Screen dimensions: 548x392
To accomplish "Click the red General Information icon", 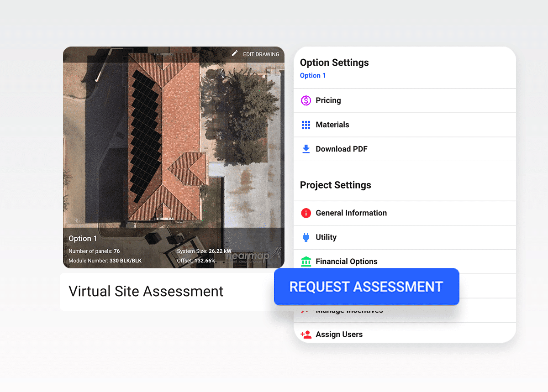I will (x=306, y=213).
